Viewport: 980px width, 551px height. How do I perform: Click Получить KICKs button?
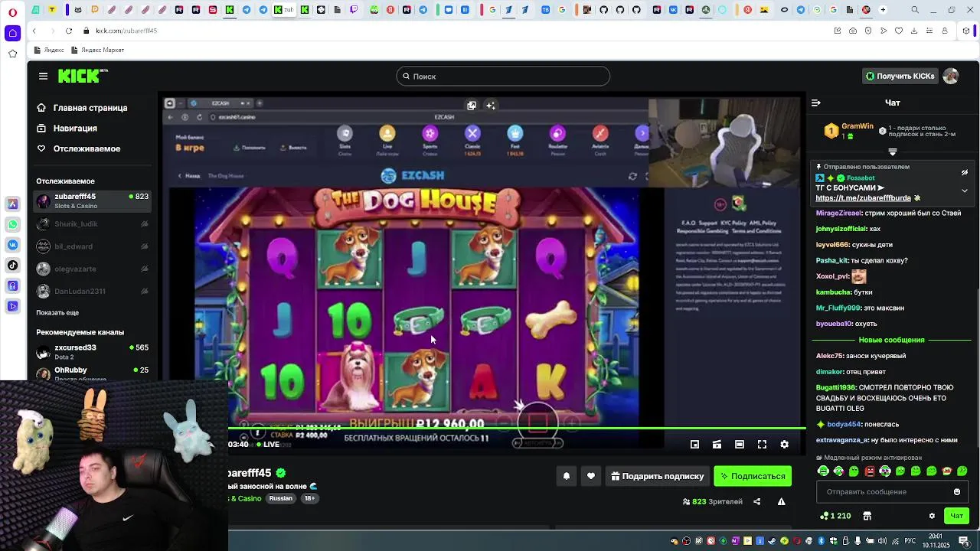coord(900,76)
